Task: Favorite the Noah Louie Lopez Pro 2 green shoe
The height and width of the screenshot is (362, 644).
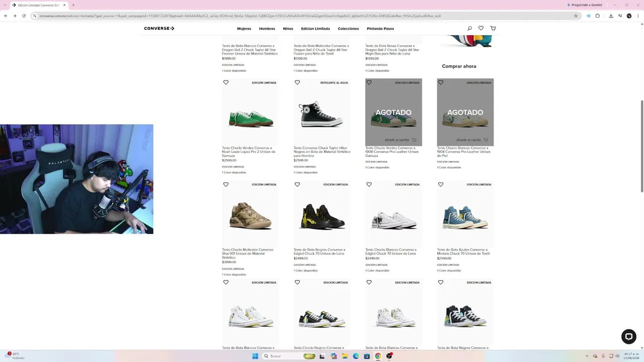Action: tap(226, 82)
